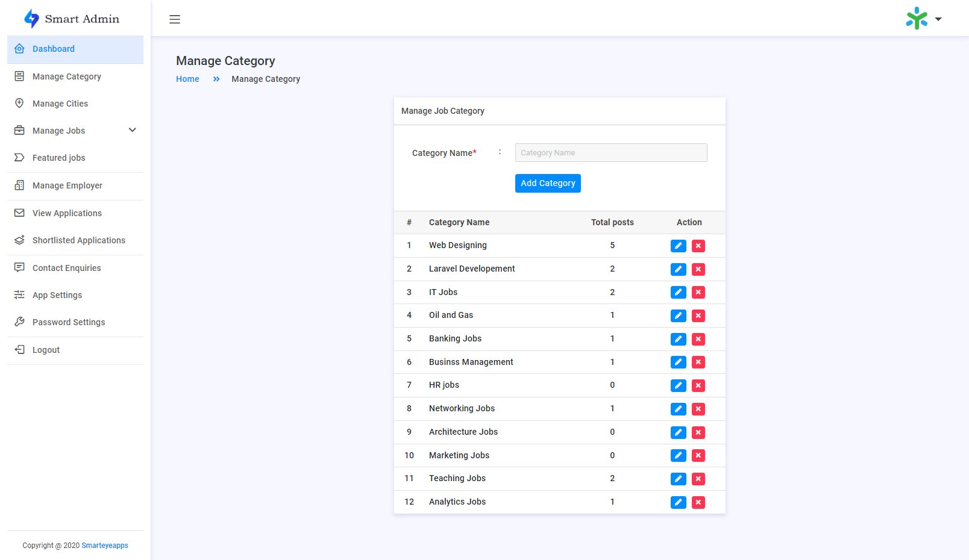The height and width of the screenshot is (560, 969).
Task: Open the user profile dropdown
Action: pos(923,19)
